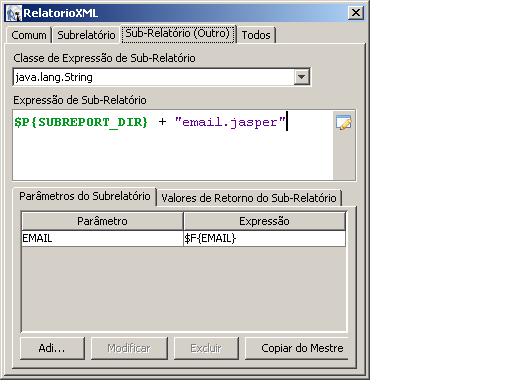The image size is (512, 384).
Task: Click the "email.jasper" string in expression
Action: click(x=230, y=122)
